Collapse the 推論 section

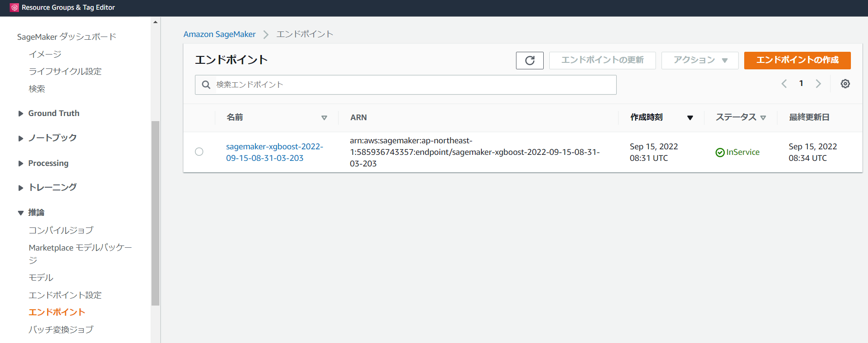[x=20, y=213]
